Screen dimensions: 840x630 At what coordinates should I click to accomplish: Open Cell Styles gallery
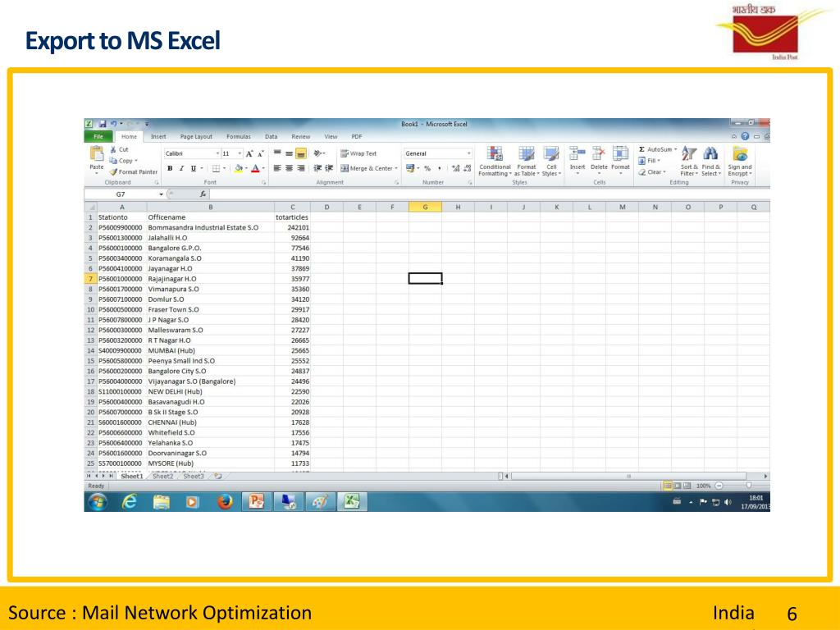pos(551,161)
